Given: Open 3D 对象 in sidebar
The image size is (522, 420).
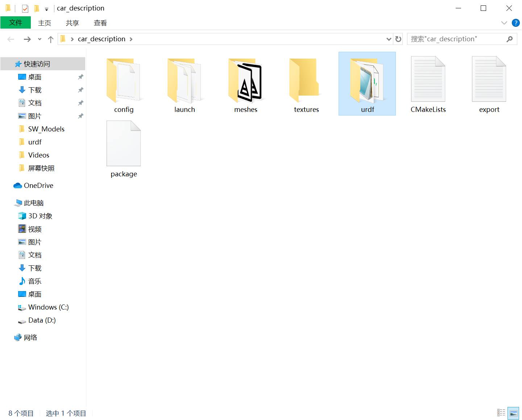Looking at the screenshot, I should pos(35,216).
